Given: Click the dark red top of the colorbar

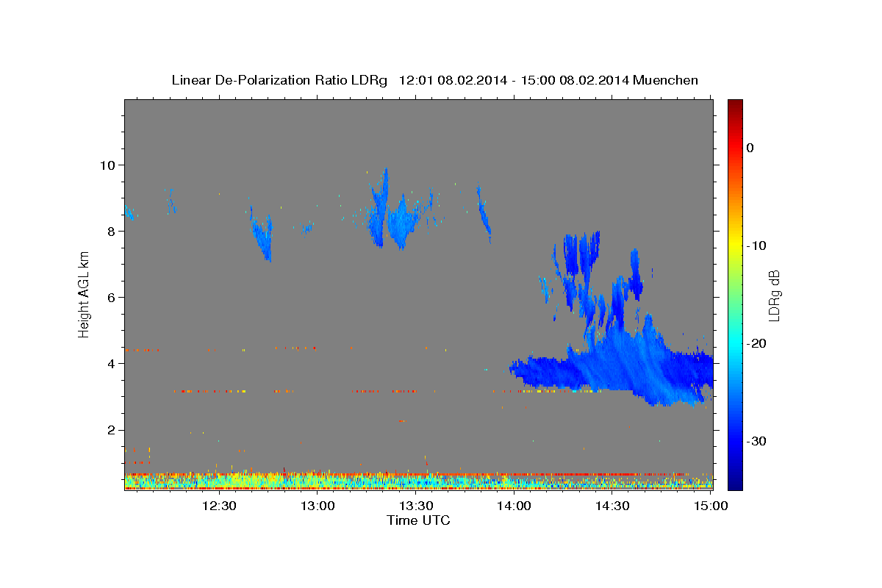Looking at the screenshot, I should [x=735, y=104].
